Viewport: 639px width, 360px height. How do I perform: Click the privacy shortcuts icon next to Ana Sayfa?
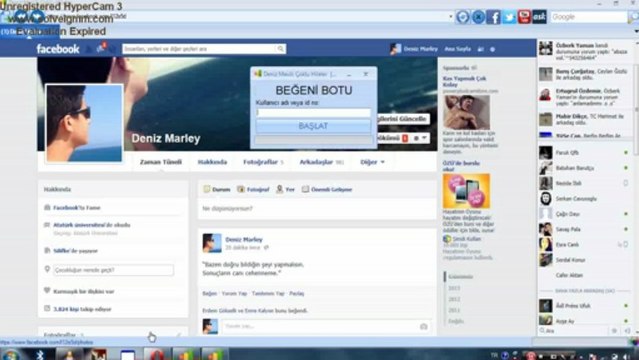[x=481, y=49]
